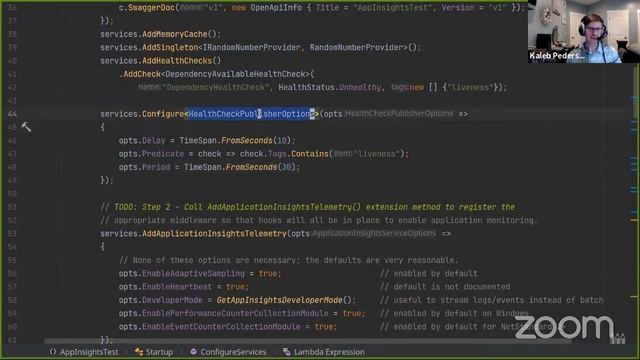Click the hammer quick-action icon in the gutter
640x360 pixels.
(26, 127)
